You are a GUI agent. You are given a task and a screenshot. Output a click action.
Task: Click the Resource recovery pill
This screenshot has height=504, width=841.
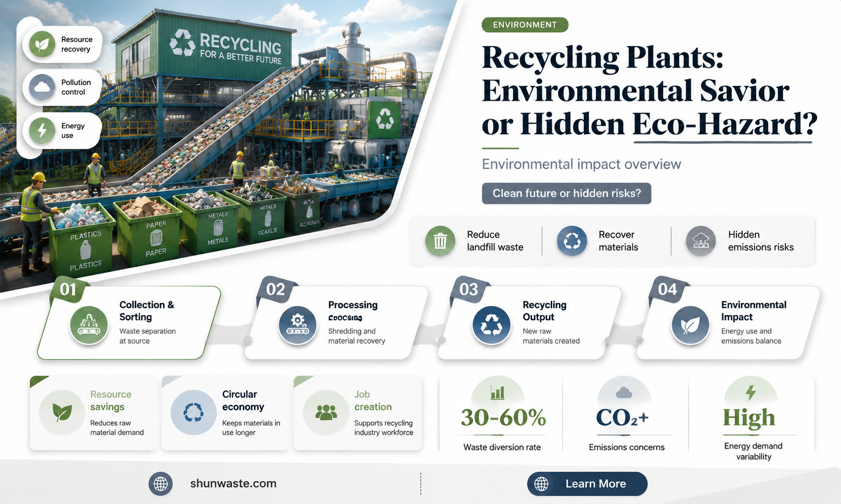(62, 44)
